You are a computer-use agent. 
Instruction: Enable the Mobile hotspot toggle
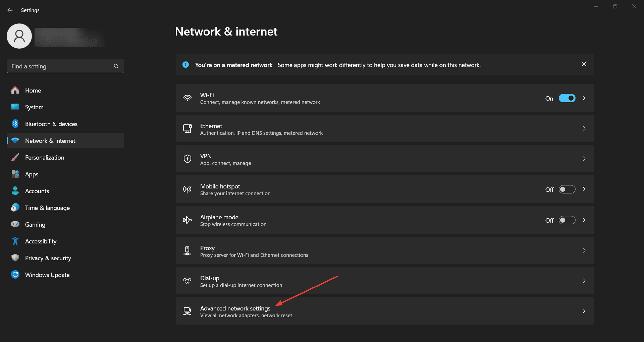567,189
